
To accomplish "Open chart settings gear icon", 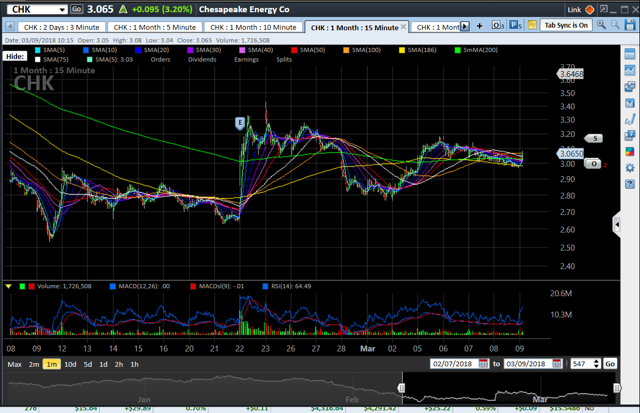I will 630,168.
